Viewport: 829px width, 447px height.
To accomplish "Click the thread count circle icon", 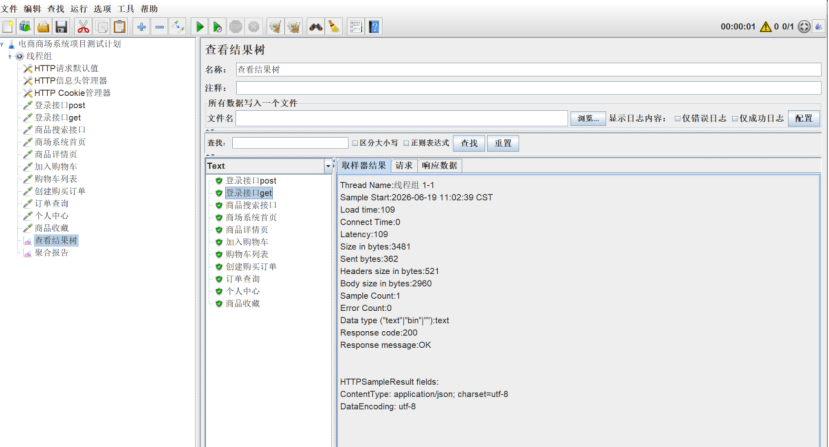I will [804, 26].
